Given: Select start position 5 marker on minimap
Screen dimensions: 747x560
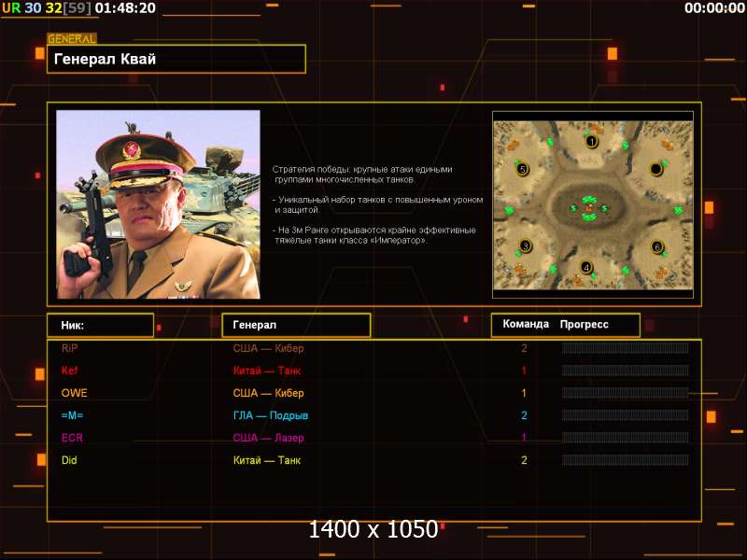Looking at the screenshot, I should pyautogui.click(x=522, y=169).
